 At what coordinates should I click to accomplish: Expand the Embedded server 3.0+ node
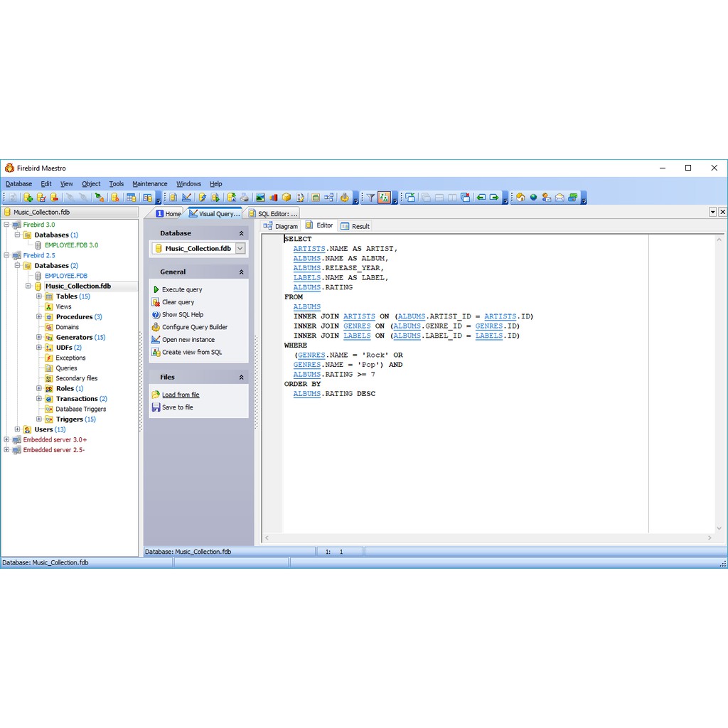pyautogui.click(x=6, y=439)
